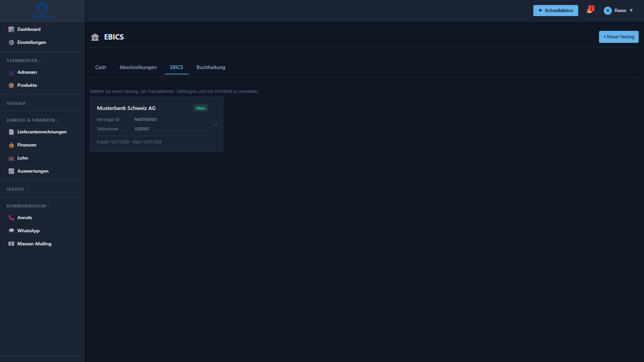
Task: Switch to the Buchhaltung tab
Action: tap(211, 67)
